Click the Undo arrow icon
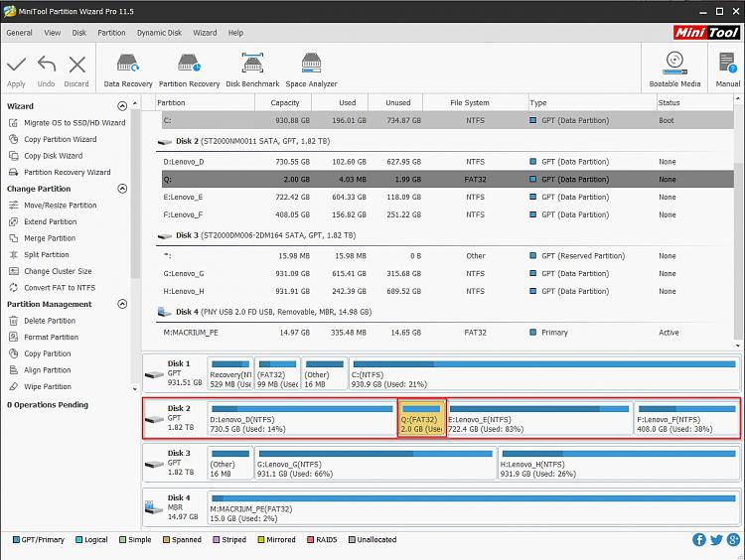Viewport: 745px width, 560px height. 47,65
